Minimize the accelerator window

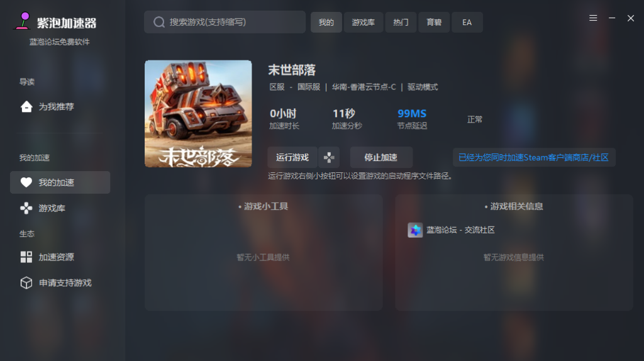612,18
